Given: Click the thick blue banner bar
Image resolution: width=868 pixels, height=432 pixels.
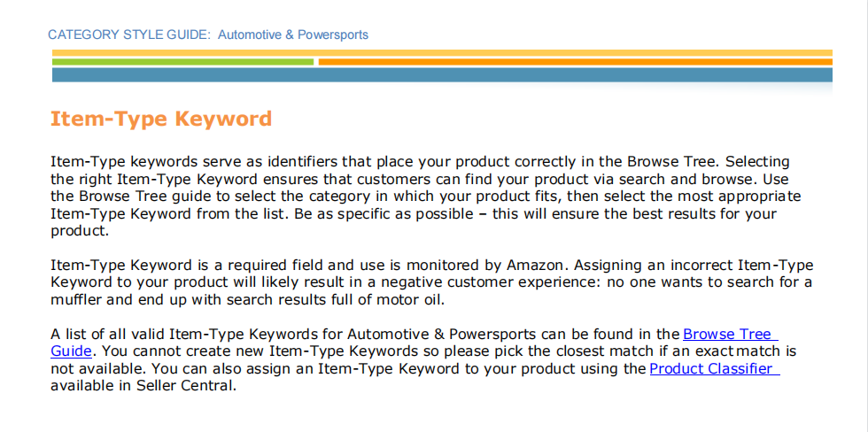Looking at the screenshot, I should coord(442,75).
